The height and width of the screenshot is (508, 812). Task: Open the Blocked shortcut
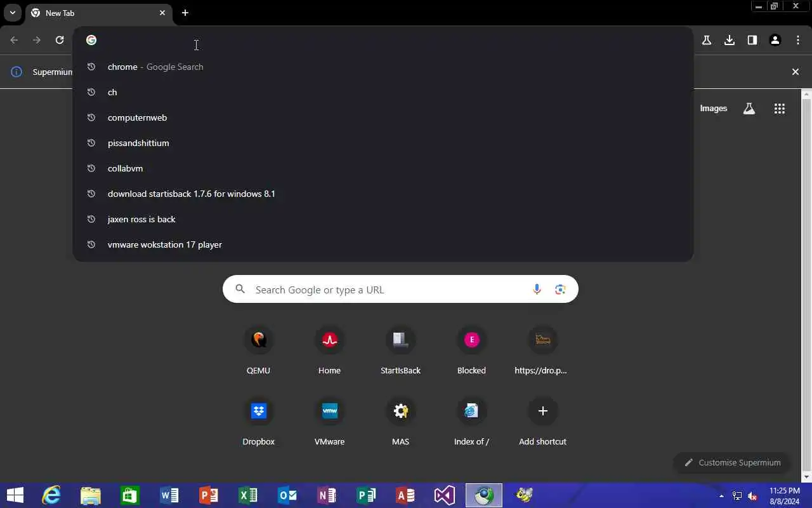471,351
